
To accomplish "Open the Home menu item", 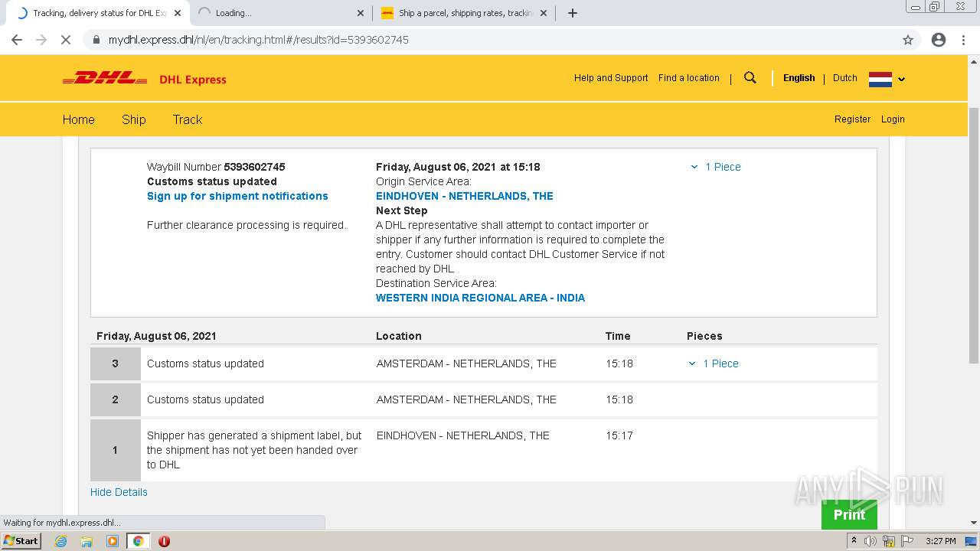I will click(x=79, y=119).
